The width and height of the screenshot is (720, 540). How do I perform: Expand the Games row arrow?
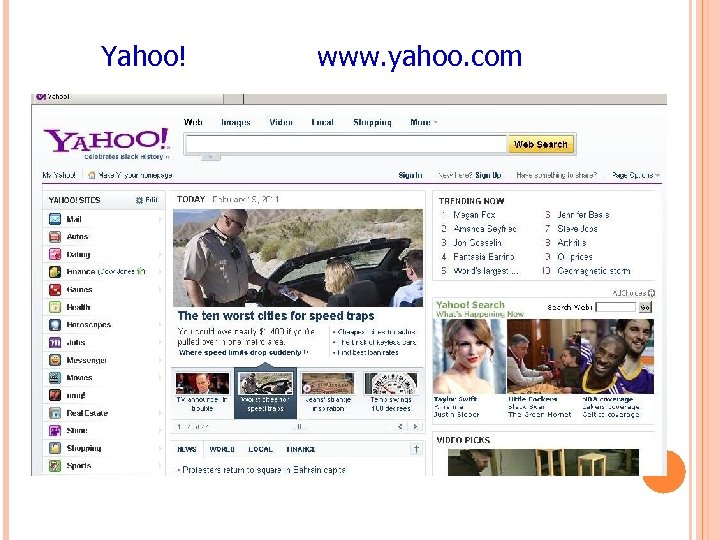tap(160, 290)
